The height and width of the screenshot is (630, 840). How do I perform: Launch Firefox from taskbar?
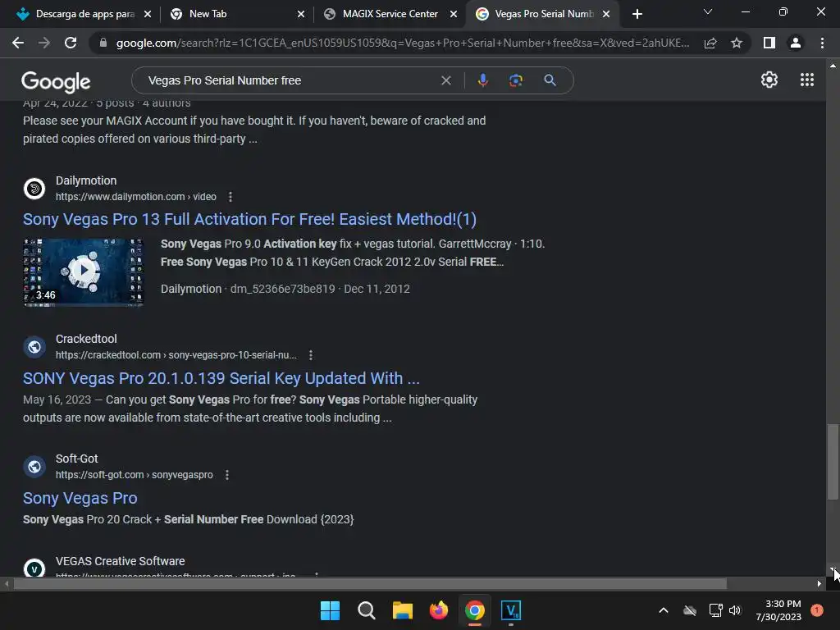[x=439, y=610]
